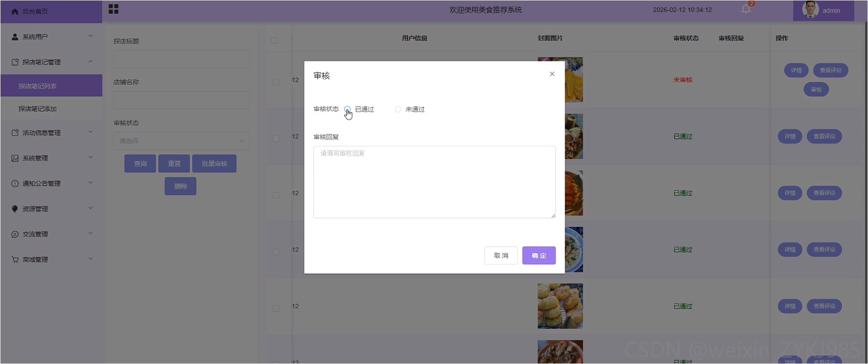Image resolution: width=868 pixels, height=364 pixels.
Task: Click 详情 on the 未审核 row
Action: click(x=796, y=70)
